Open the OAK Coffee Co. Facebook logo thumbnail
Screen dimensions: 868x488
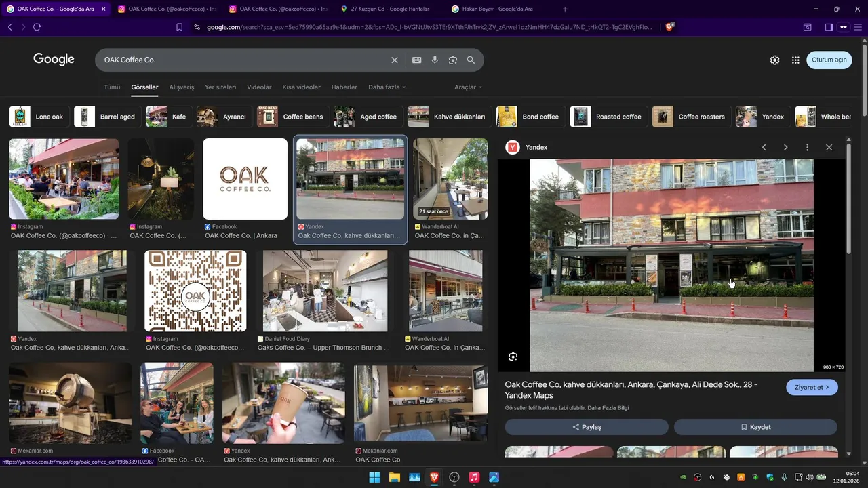[245, 179]
